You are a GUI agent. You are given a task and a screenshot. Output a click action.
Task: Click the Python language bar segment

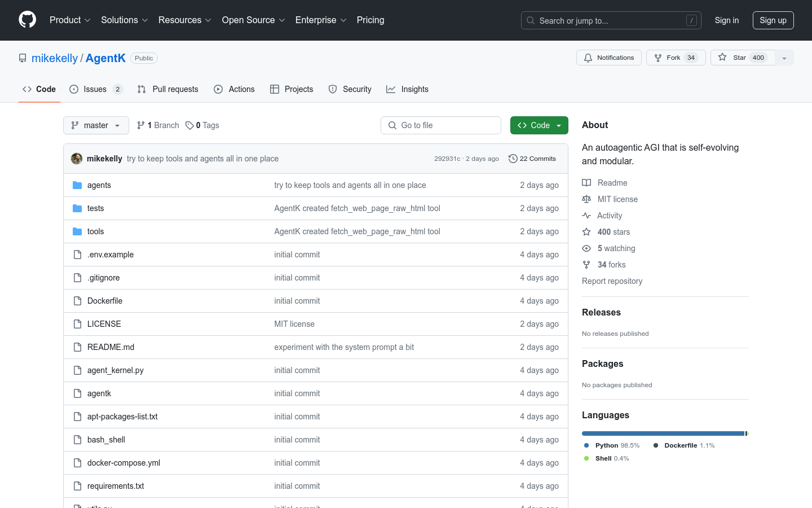tap(663, 433)
